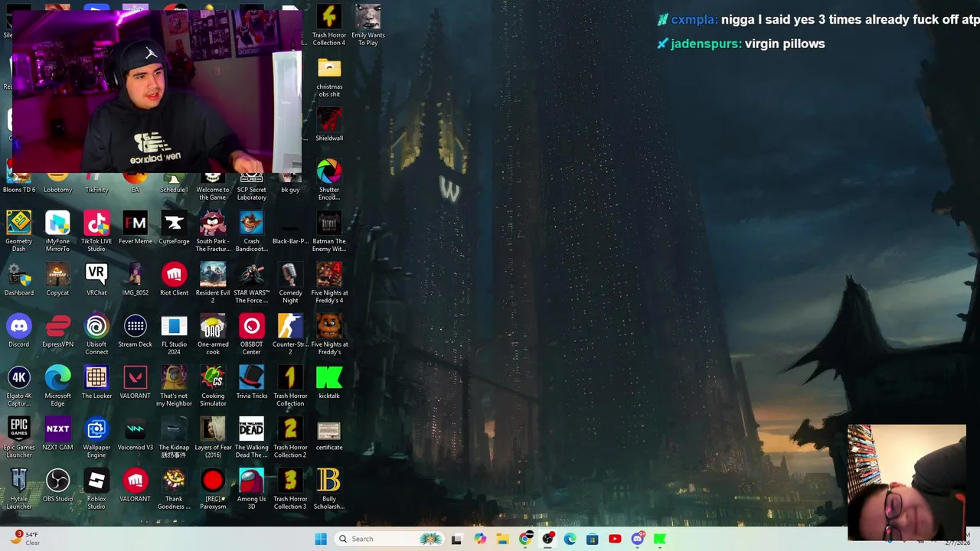Open the Shutter Encoder desktop shortcut
980x551 pixels.
click(329, 180)
